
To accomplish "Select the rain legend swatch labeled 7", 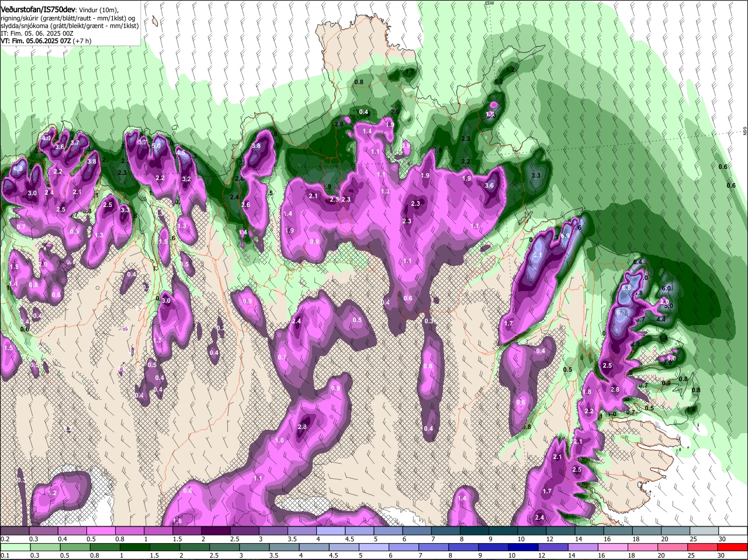I will tap(434, 547).
